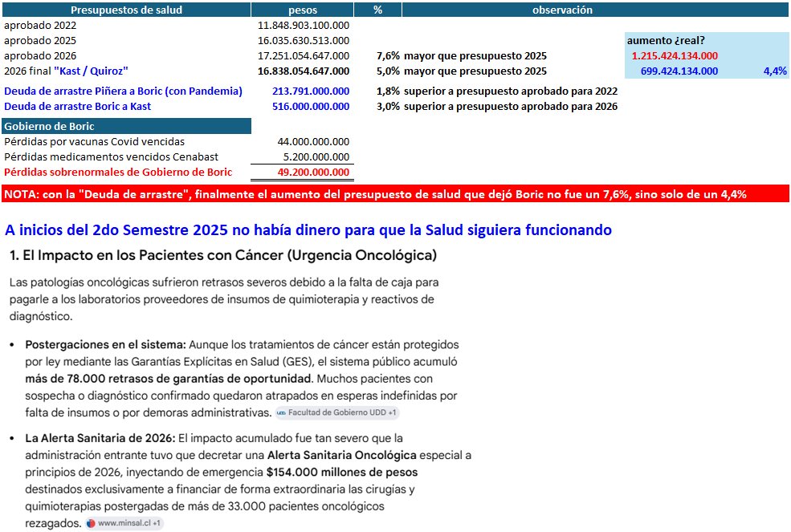This screenshot has height=532, width=791.
Task: Click the 'aprobado 2022' row label
Action: [40, 25]
